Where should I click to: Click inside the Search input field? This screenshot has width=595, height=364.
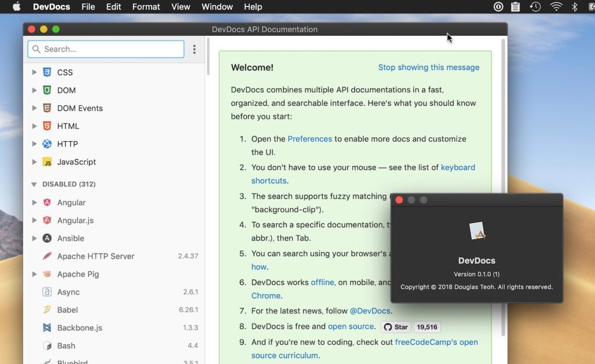point(105,49)
